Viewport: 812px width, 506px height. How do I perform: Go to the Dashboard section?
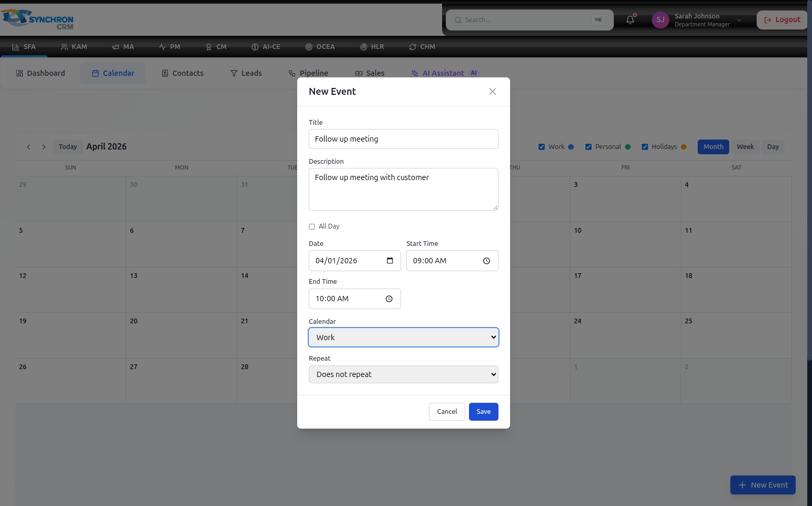tap(41, 73)
